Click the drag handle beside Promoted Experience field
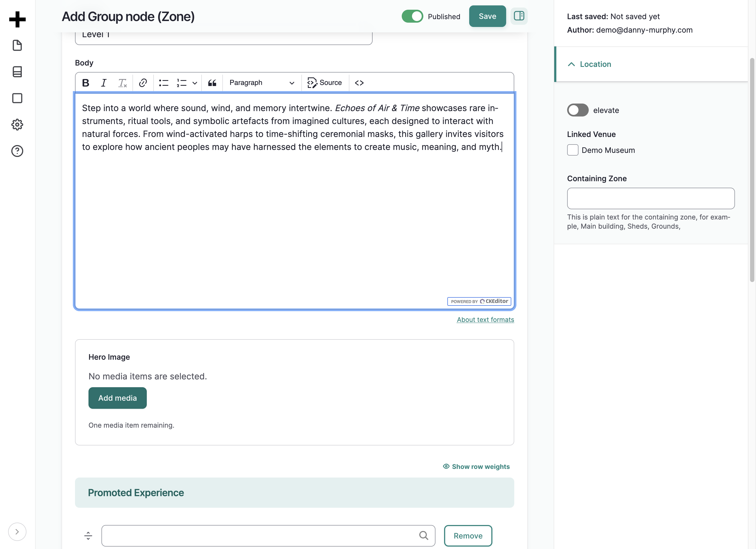The width and height of the screenshot is (756, 549). point(88,536)
